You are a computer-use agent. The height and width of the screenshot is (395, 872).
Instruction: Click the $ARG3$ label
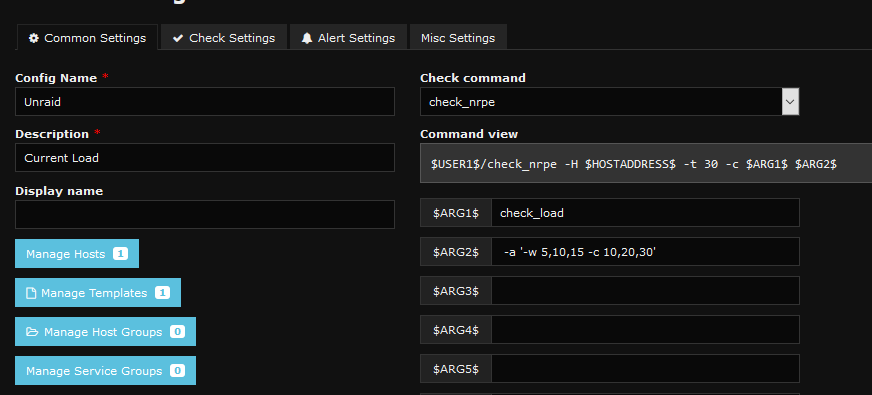456,291
